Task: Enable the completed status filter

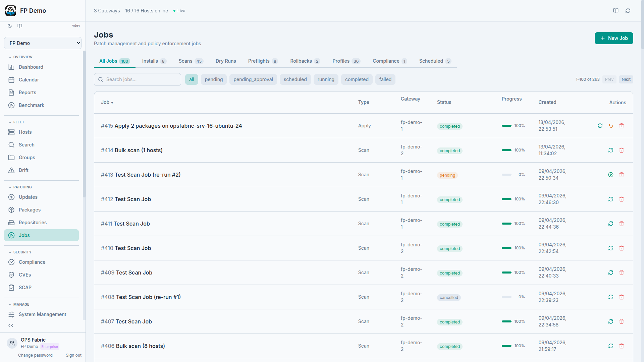Action: coord(357,79)
